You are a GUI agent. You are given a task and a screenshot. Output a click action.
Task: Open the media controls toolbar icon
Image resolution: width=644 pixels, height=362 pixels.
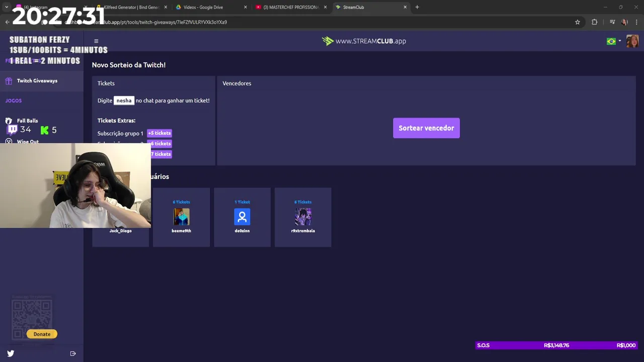[612, 22]
